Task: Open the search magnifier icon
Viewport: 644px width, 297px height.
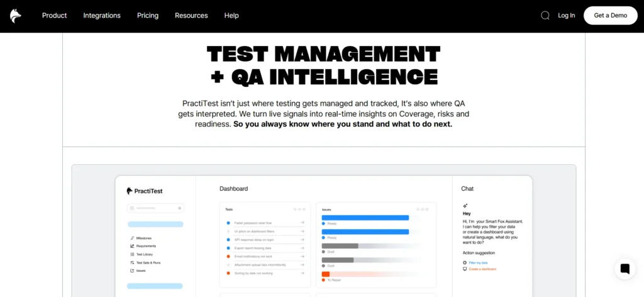Action: 545,16
